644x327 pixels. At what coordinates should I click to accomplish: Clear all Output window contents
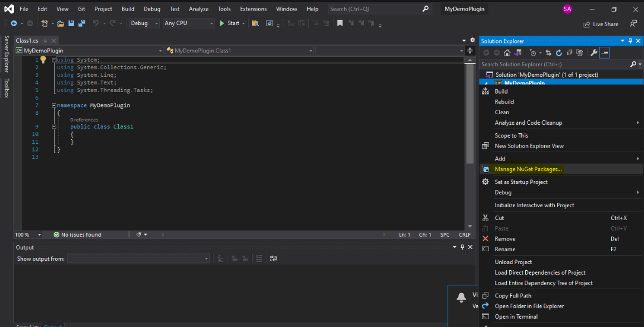point(259,258)
